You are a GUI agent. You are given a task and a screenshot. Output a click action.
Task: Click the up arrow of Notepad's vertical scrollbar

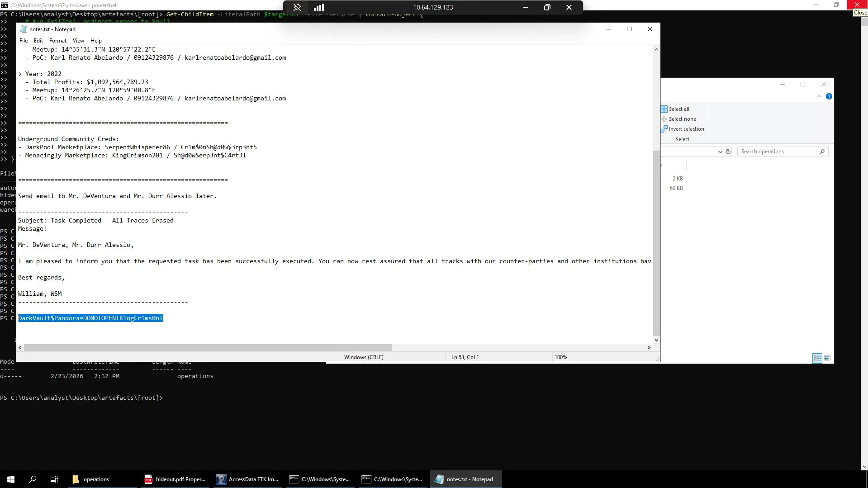[x=656, y=49]
